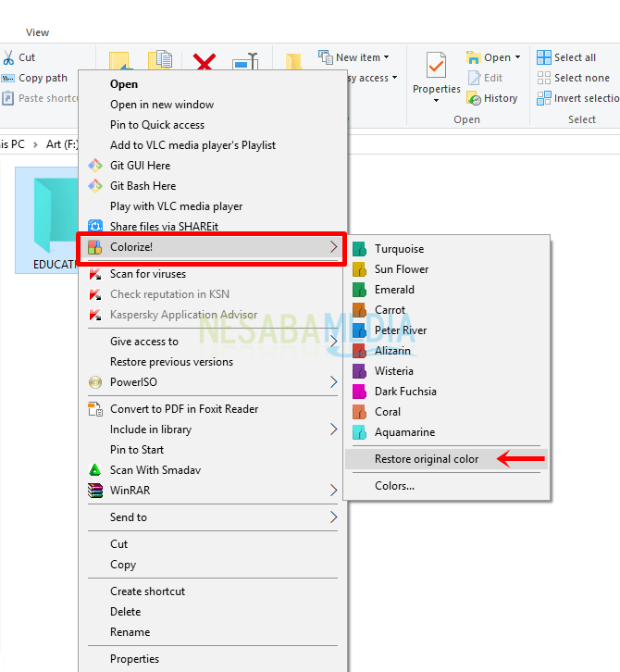Select Create shortcut
This screenshot has width=620, height=672.
(x=213, y=591)
